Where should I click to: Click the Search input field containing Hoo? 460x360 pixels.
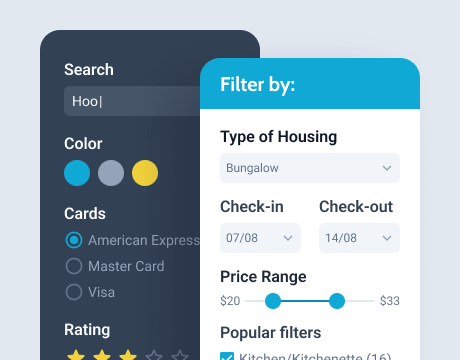[x=132, y=101]
